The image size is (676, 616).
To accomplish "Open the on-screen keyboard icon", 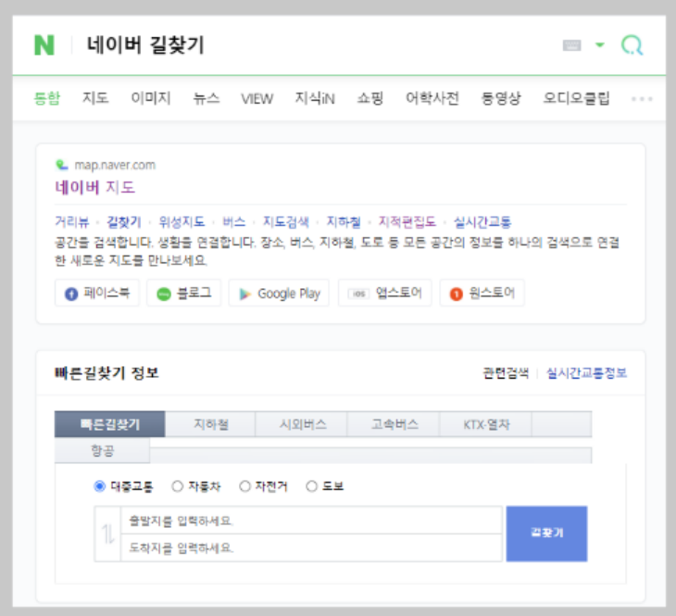I will point(571,45).
